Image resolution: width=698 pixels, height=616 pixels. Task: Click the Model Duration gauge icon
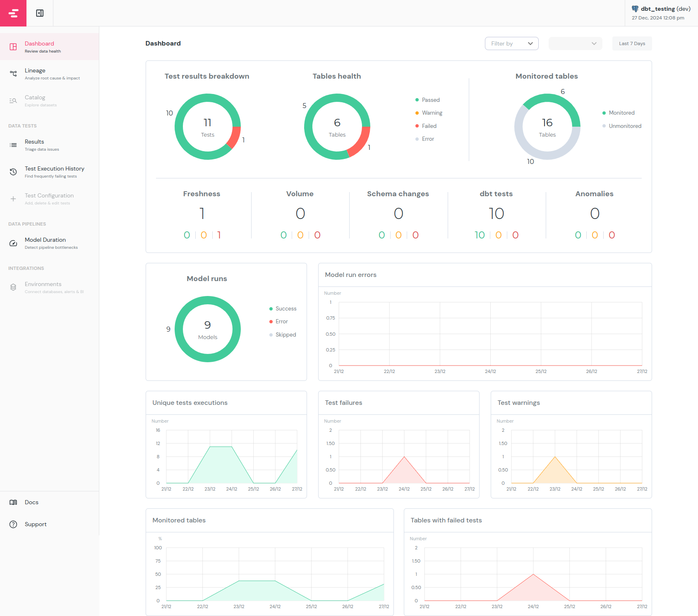13,243
